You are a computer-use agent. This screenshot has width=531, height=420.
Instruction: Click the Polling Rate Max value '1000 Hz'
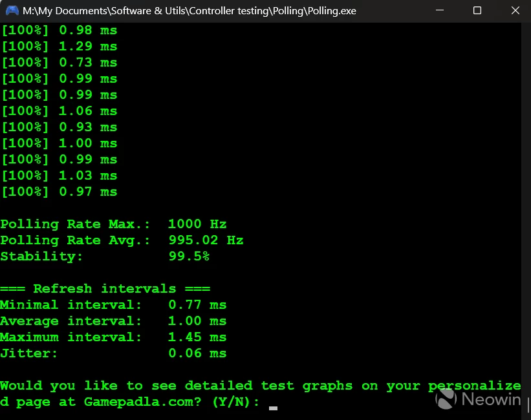[197, 224]
